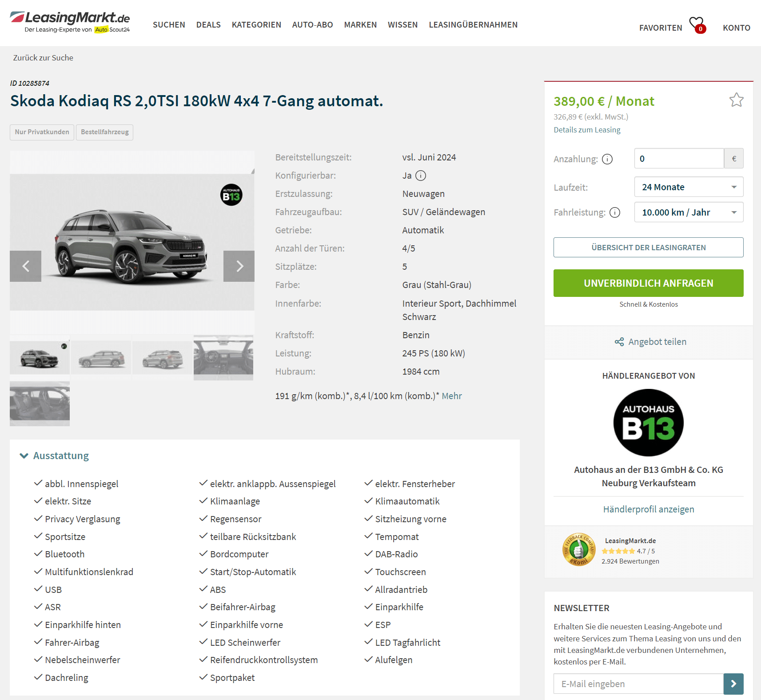The width and height of the screenshot is (761, 700).
Task: Click into the Anzahlung amount field
Action: (x=679, y=159)
